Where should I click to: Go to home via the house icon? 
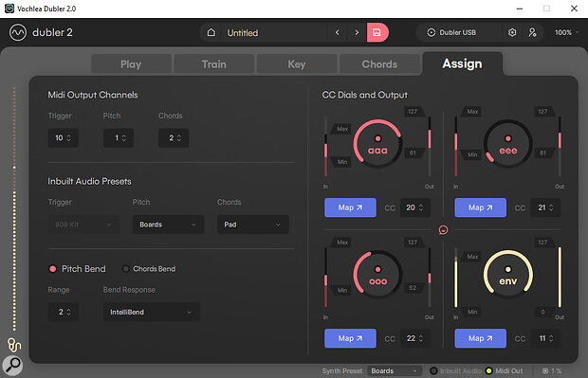[x=211, y=32]
